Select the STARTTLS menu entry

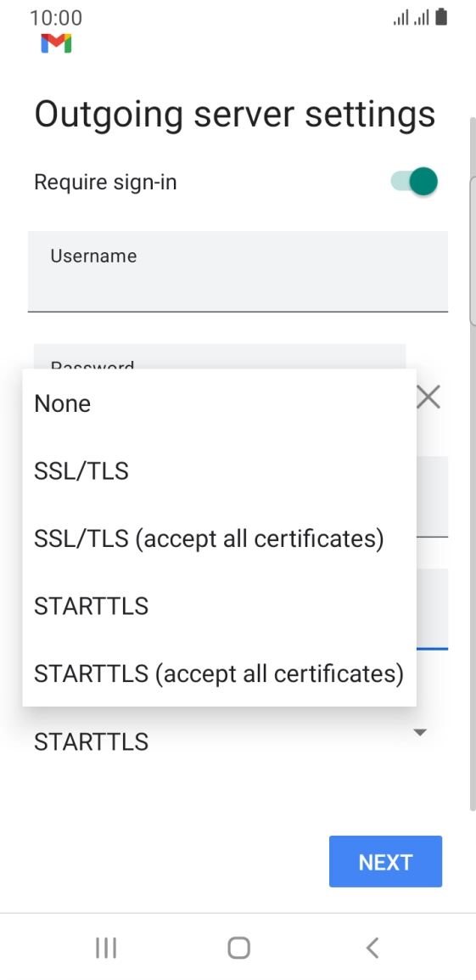(219, 605)
